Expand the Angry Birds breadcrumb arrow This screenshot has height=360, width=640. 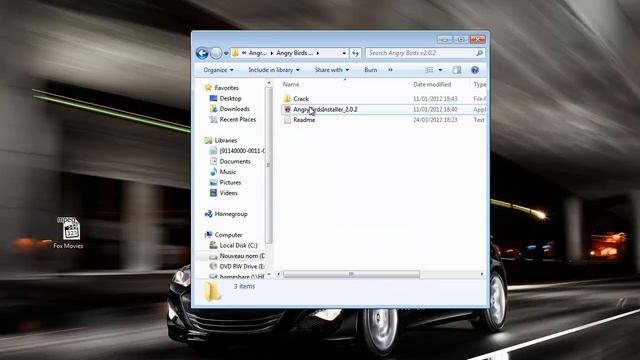318,53
